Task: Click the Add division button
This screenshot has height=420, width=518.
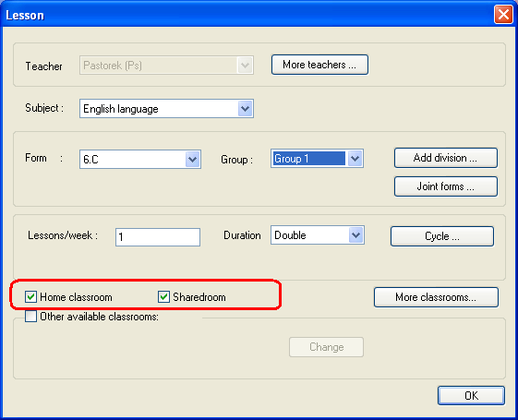Action: coord(446,158)
